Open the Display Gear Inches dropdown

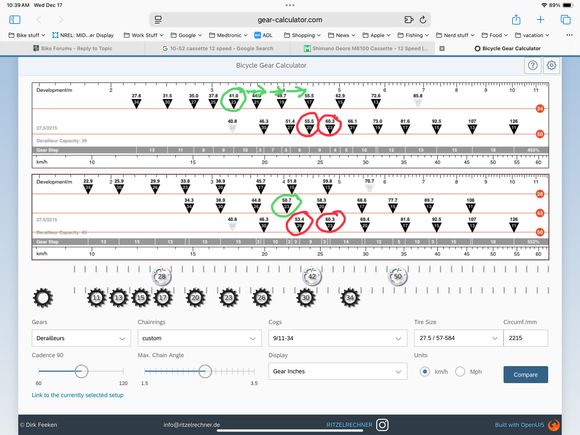point(337,371)
